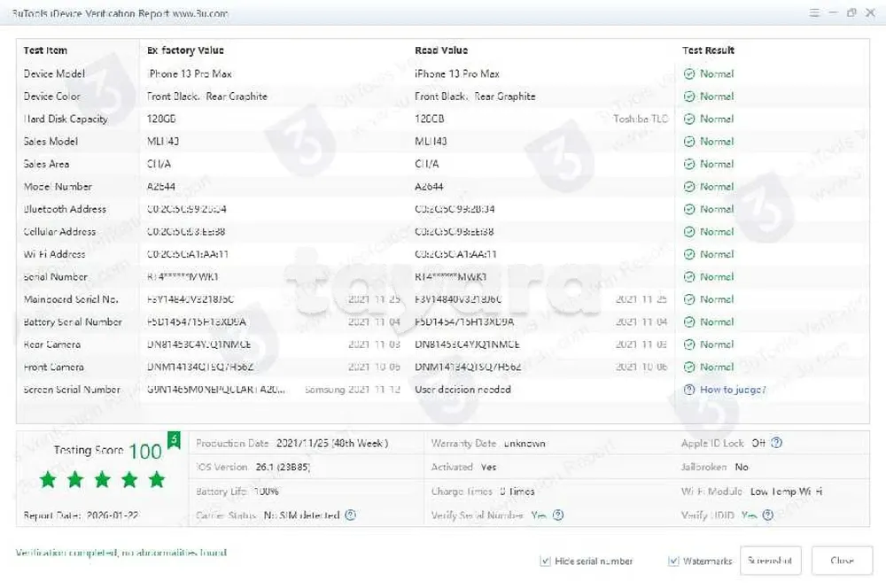Click the first green rating star
The width and height of the screenshot is (886, 588).
point(48,480)
